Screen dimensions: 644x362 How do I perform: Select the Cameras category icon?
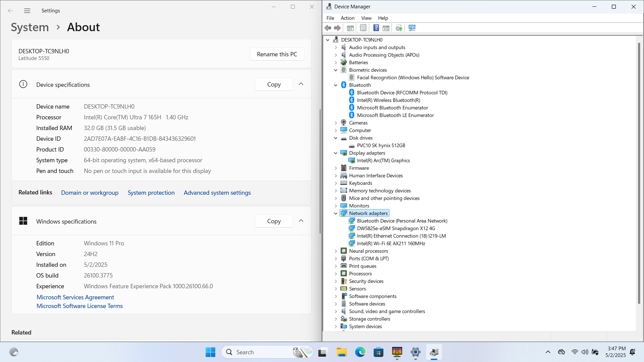pyautogui.click(x=343, y=123)
